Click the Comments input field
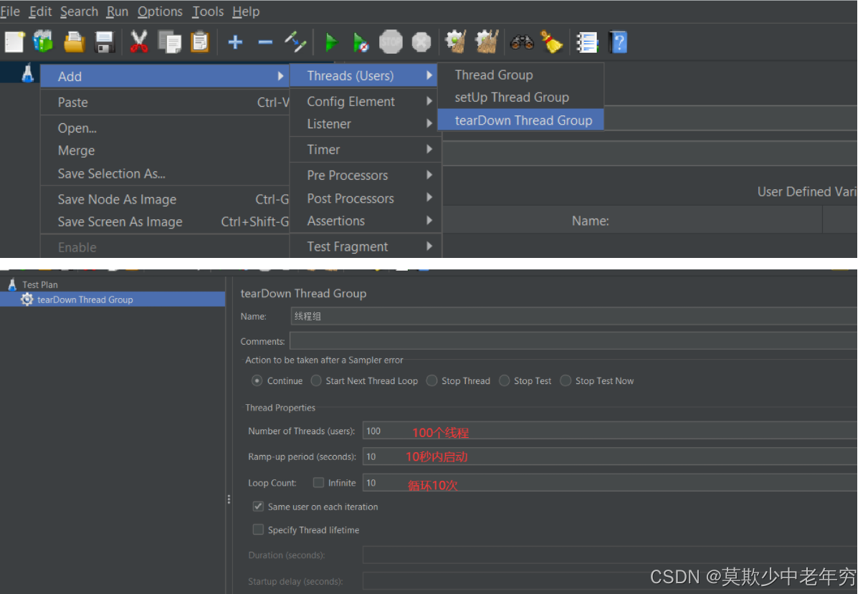This screenshot has width=868, height=594. coord(573,341)
